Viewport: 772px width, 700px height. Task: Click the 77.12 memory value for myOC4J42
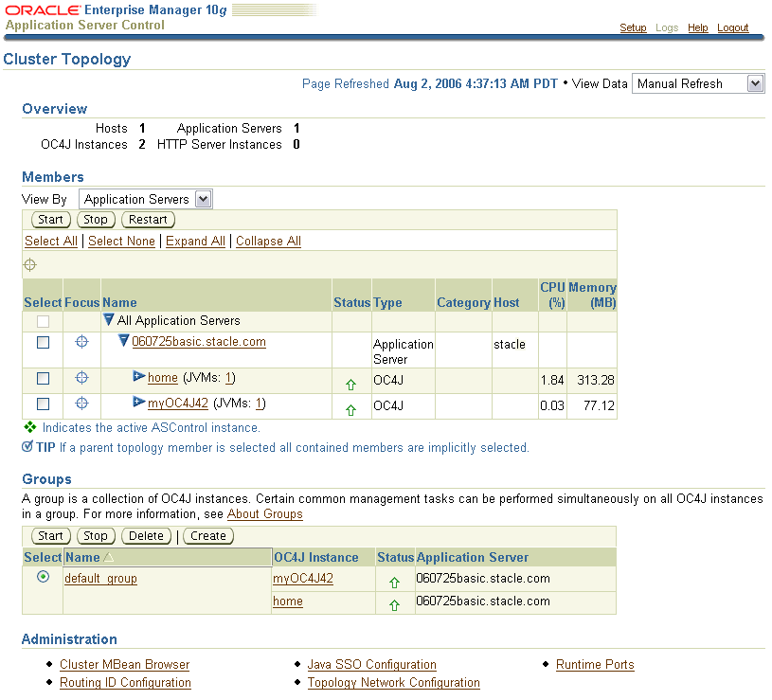coord(600,405)
